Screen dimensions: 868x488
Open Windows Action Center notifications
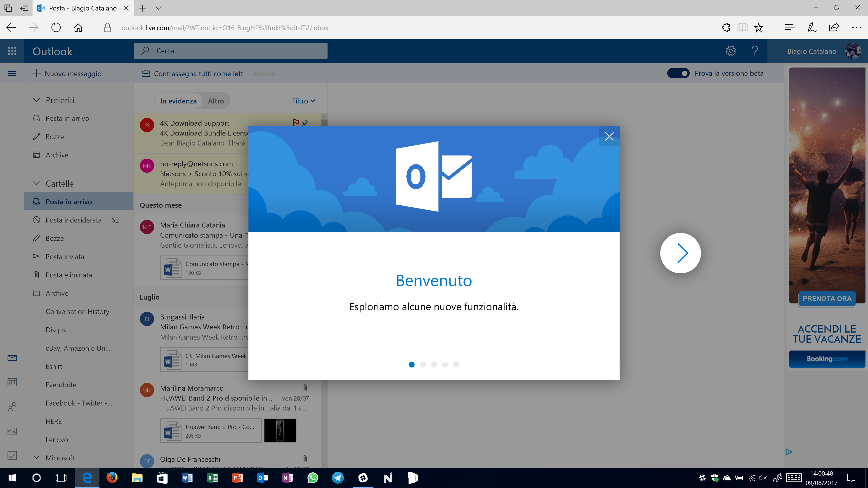coord(851,478)
